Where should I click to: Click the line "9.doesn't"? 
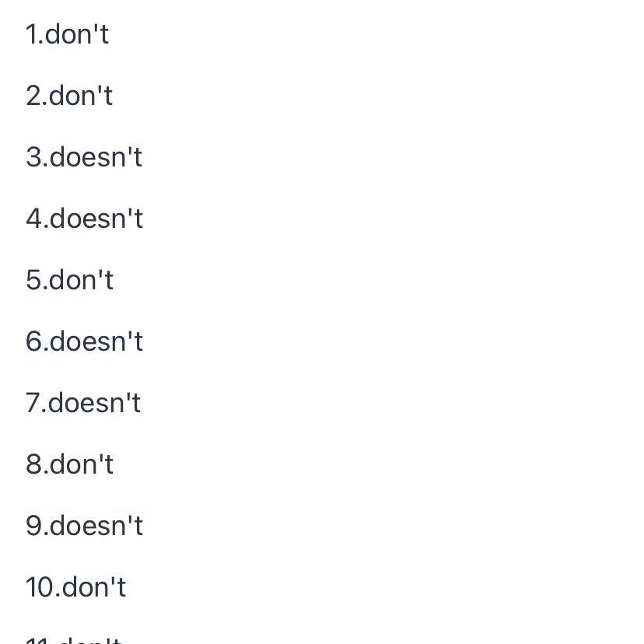click(84, 525)
